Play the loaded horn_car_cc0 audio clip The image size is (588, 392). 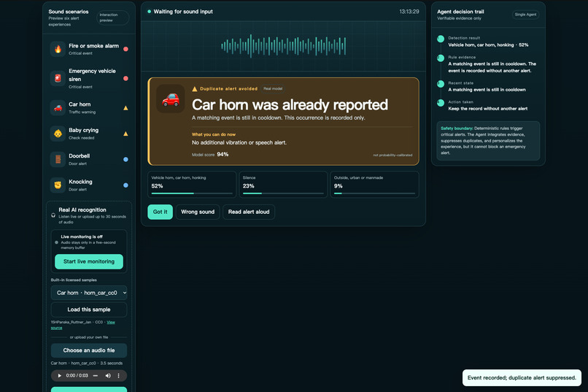tap(59, 375)
